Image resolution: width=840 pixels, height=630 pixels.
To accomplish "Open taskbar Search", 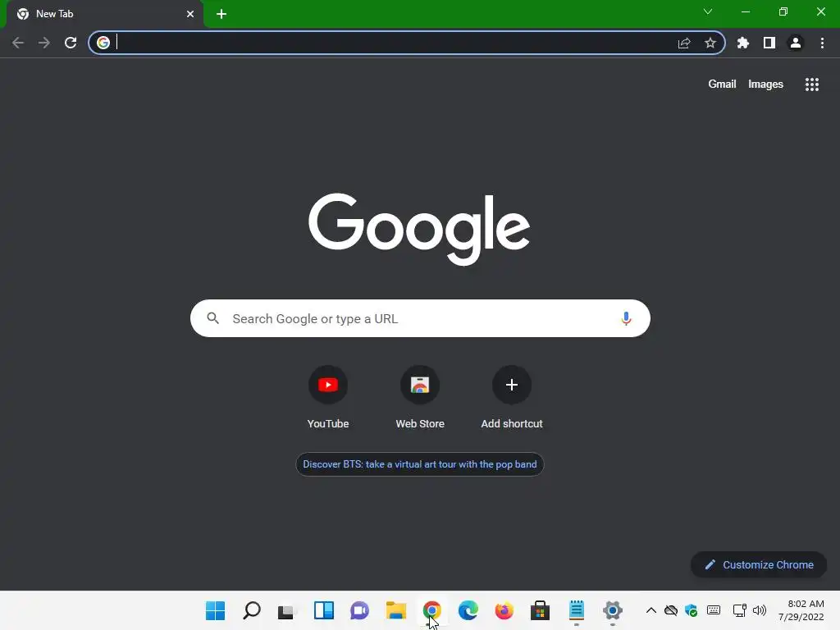I will (x=252, y=610).
